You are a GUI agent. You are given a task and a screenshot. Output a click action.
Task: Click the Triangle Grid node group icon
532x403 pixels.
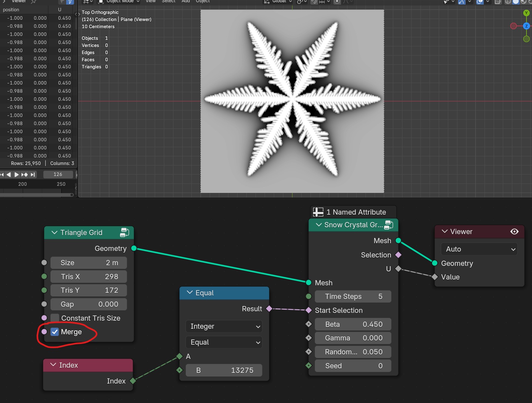[125, 232]
